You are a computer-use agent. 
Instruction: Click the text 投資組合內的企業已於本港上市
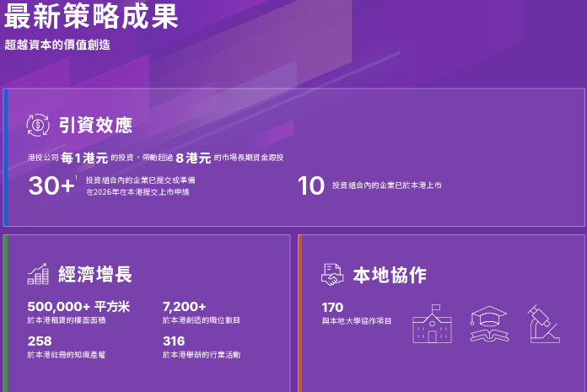click(x=387, y=185)
